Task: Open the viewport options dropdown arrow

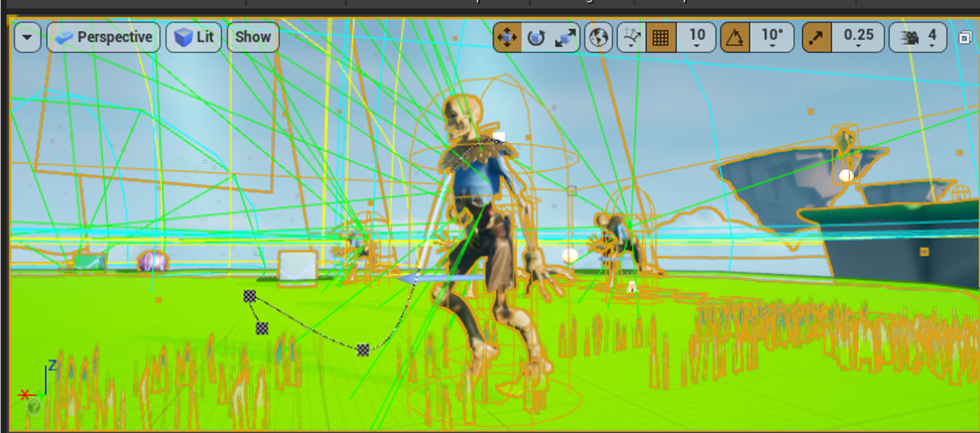Action: click(27, 37)
